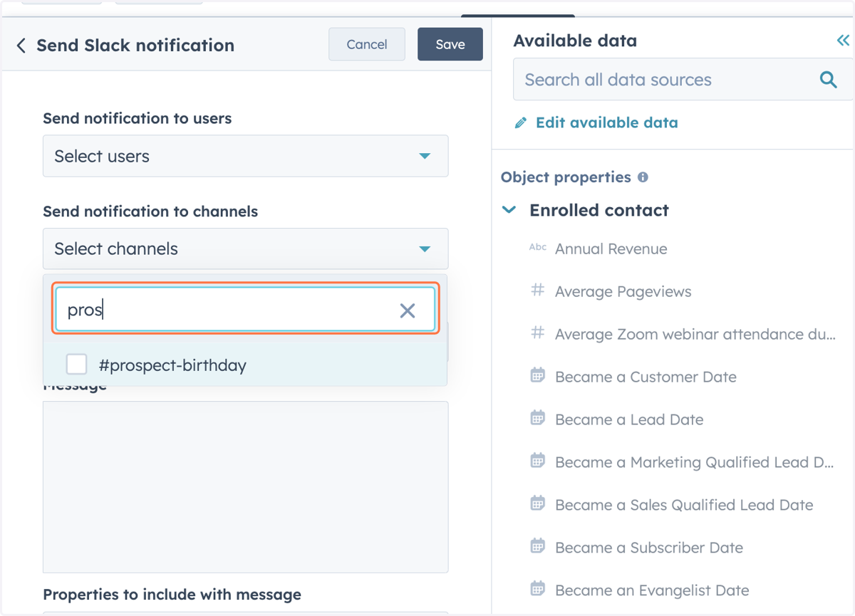
Task: Open the Select channels dropdown
Action: pyautogui.click(x=246, y=249)
